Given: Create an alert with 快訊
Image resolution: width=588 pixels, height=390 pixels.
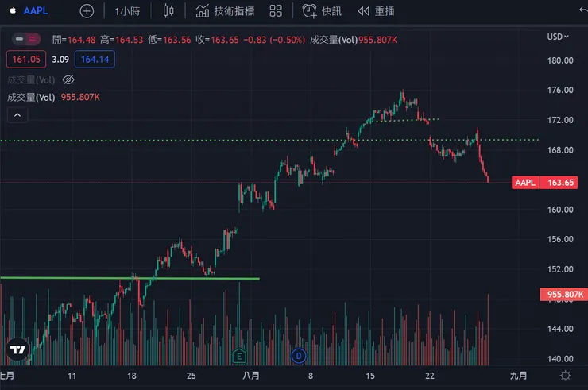Looking at the screenshot, I should (x=321, y=11).
